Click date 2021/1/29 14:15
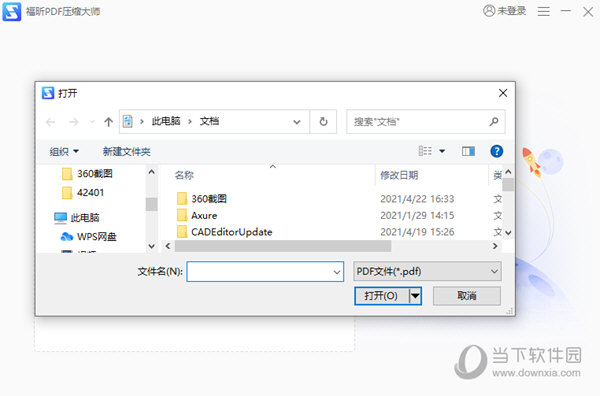The image size is (600, 396). 417,215
